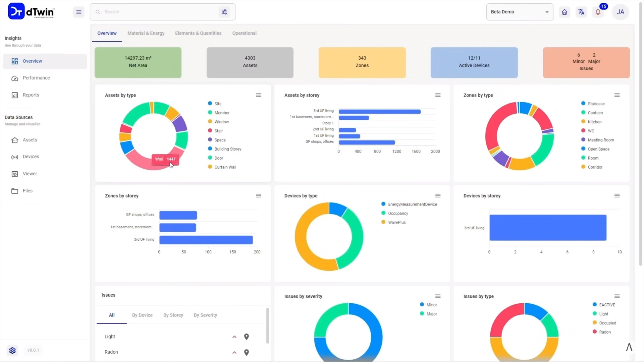Open the JA user avatar menu
The height and width of the screenshot is (362, 644).
[x=621, y=12]
